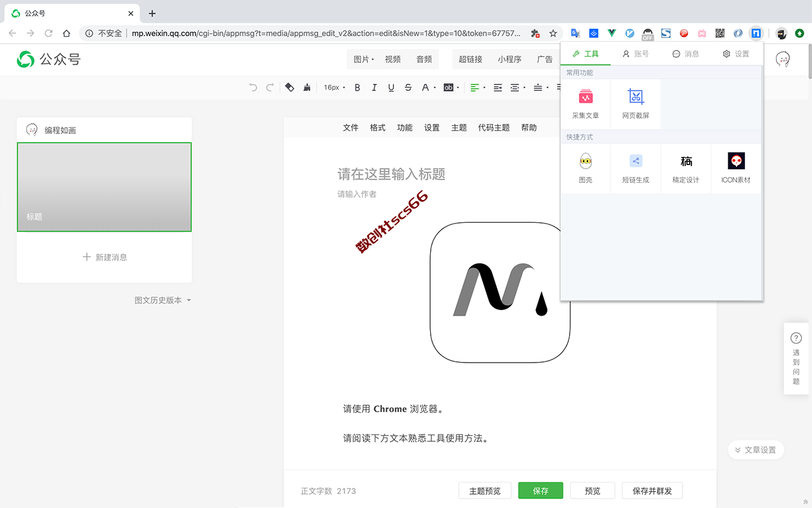
Task: Open the 功能 menu
Action: point(405,128)
